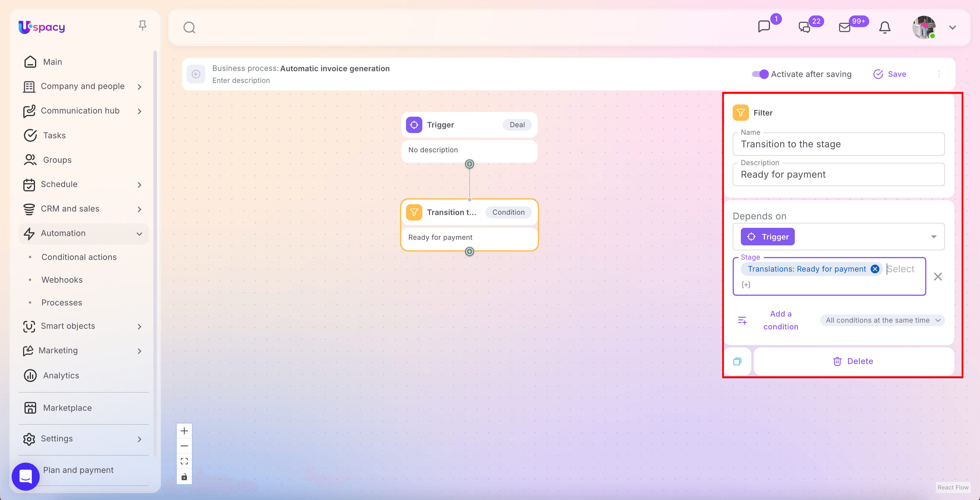This screenshot has height=500, width=980.
Task: Open Webhooks under Automation
Action: pyautogui.click(x=62, y=280)
